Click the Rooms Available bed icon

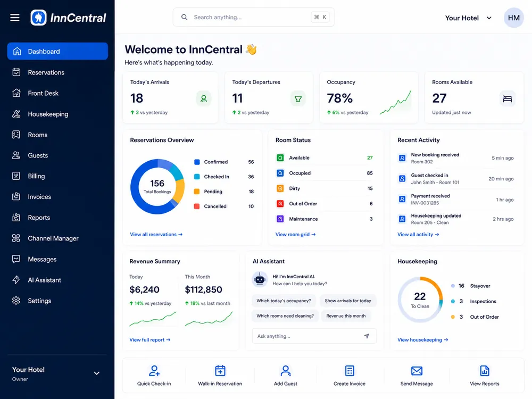(x=507, y=99)
